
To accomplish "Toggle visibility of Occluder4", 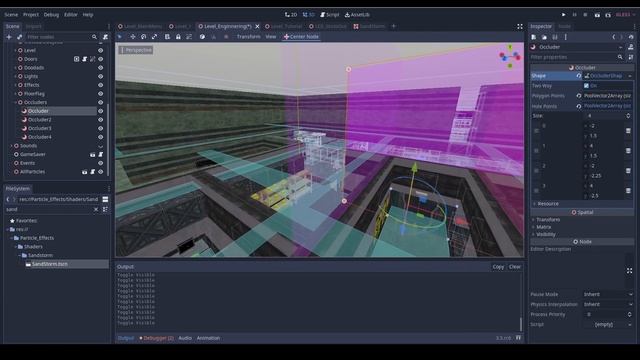I will [x=100, y=137].
